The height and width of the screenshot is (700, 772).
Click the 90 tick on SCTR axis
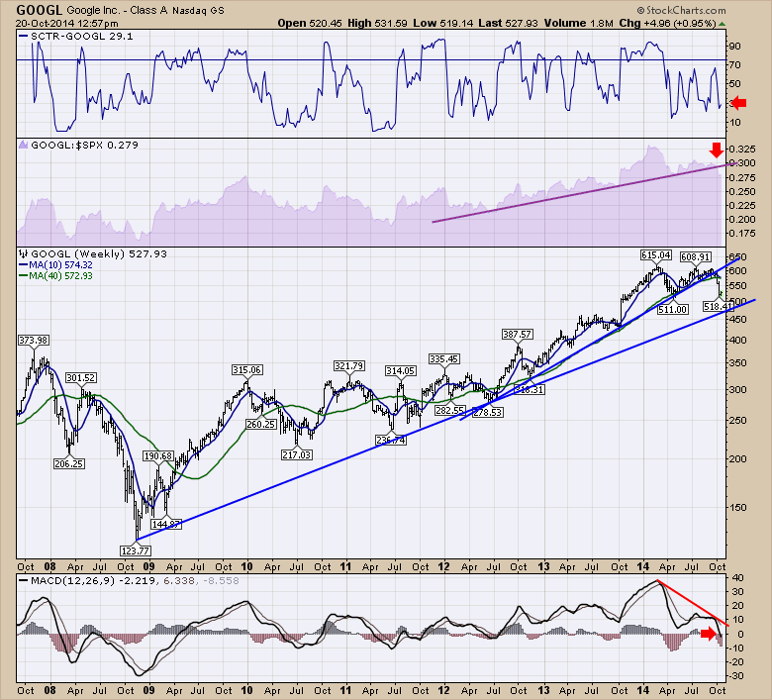(x=734, y=47)
